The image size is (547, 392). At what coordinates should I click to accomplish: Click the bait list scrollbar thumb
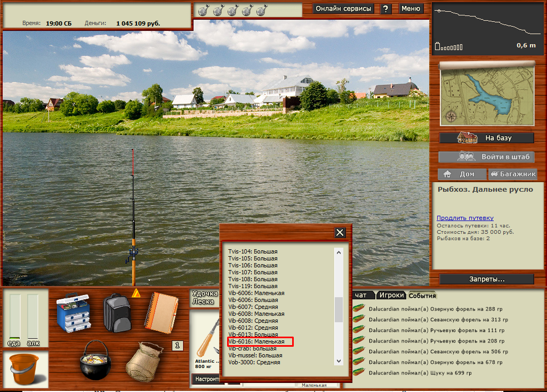[339, 310]
